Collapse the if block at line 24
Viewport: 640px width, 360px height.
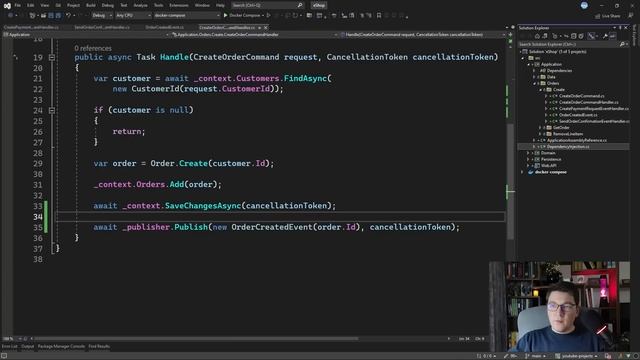pos(52,110)
